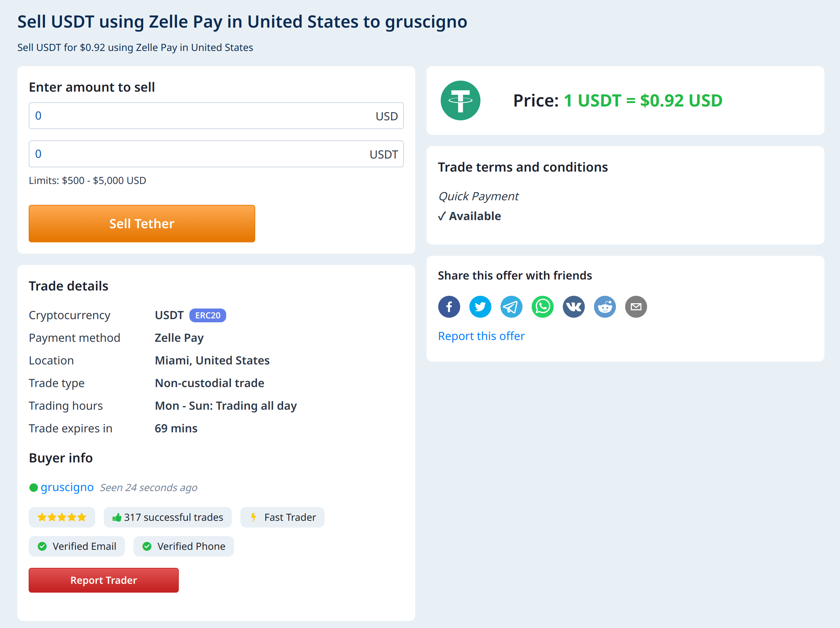The height and width of the screenshot is (628, 840).
Task: Select the star rating display
Action: (62, 517)
